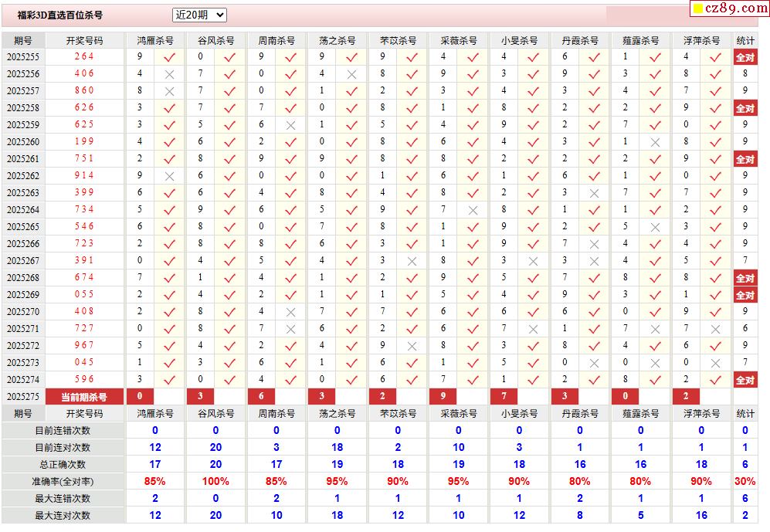Click the 谷风杀号 check mark in row 2025255
The width and height of the screenshot is (770, 532).
coord(229,57)
